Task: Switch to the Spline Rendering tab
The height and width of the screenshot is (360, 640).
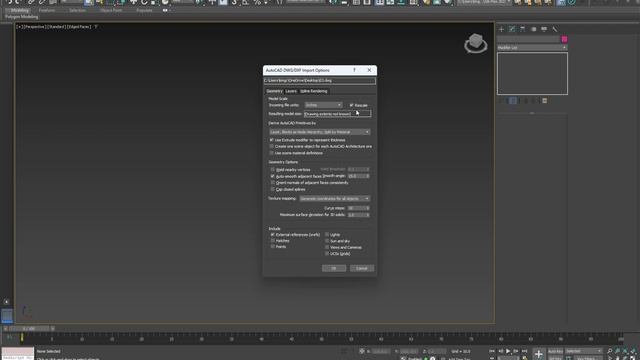Action: (x=314, y=91)
